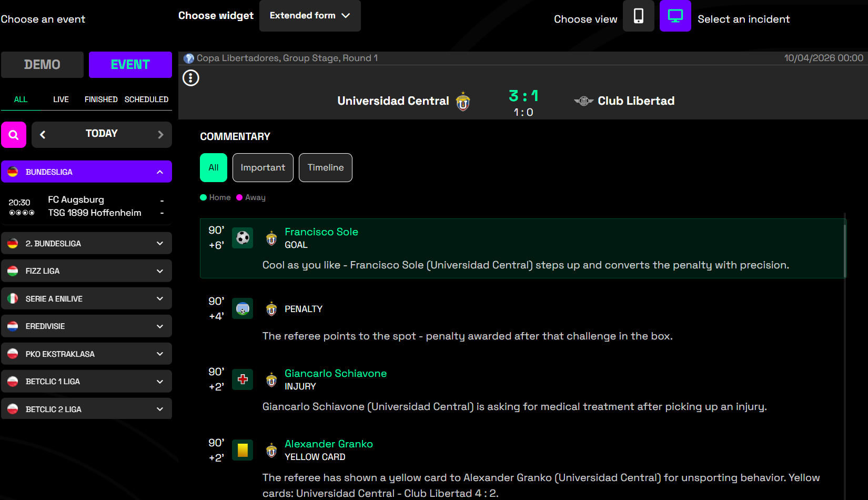The width and height of the screenshot is (868, 500).
Task: Expand the Betclic 1 Liga section
Action: click(86, 382)
